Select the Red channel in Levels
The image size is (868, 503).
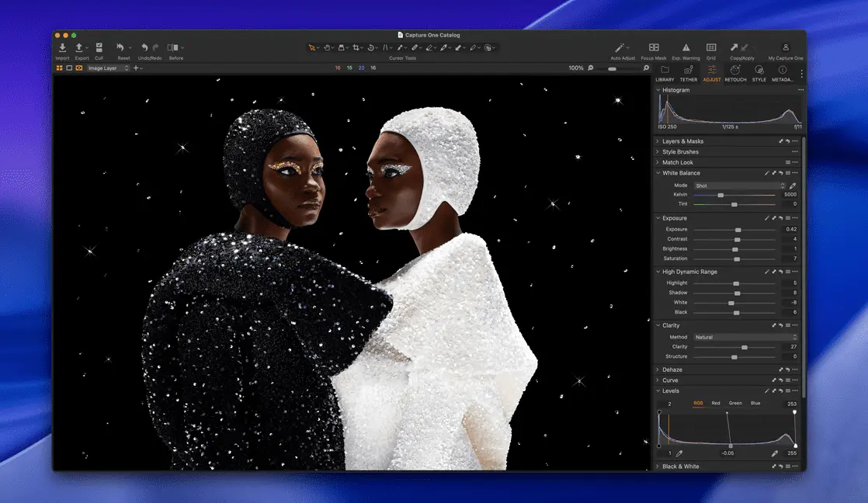[x=716, y=403]
